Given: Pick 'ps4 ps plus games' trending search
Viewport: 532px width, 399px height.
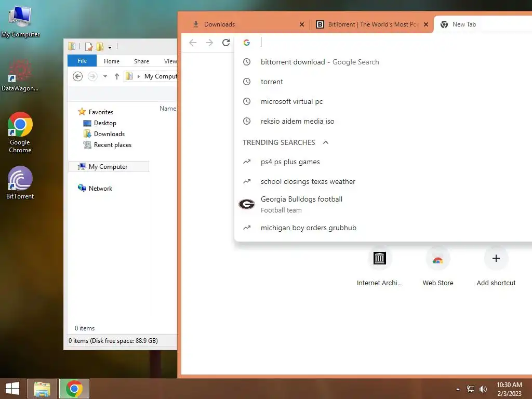Looking at the screenshot, I should 383,162.
